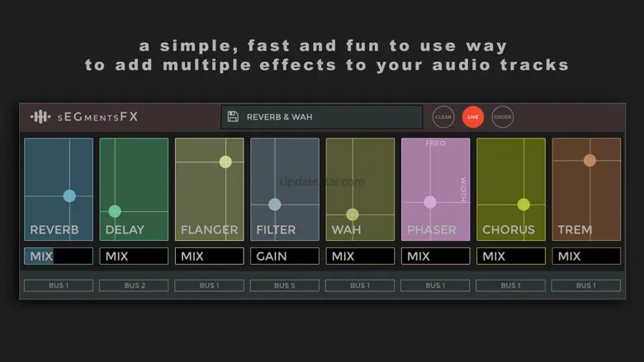Toggle the red LIVE button
Image resolution: width=644 pixels, height=362 pixels.
coord(473,117)
